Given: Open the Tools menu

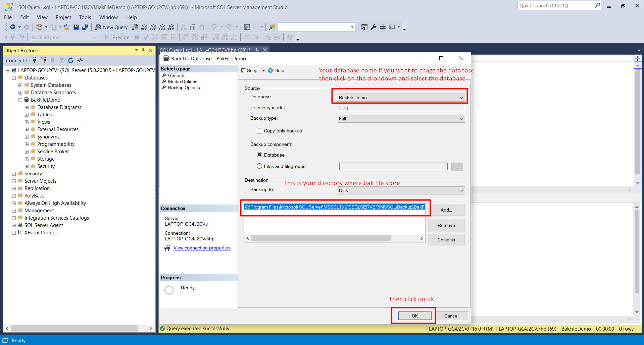Looking at the screenshot, I should (x=85, y=17).
